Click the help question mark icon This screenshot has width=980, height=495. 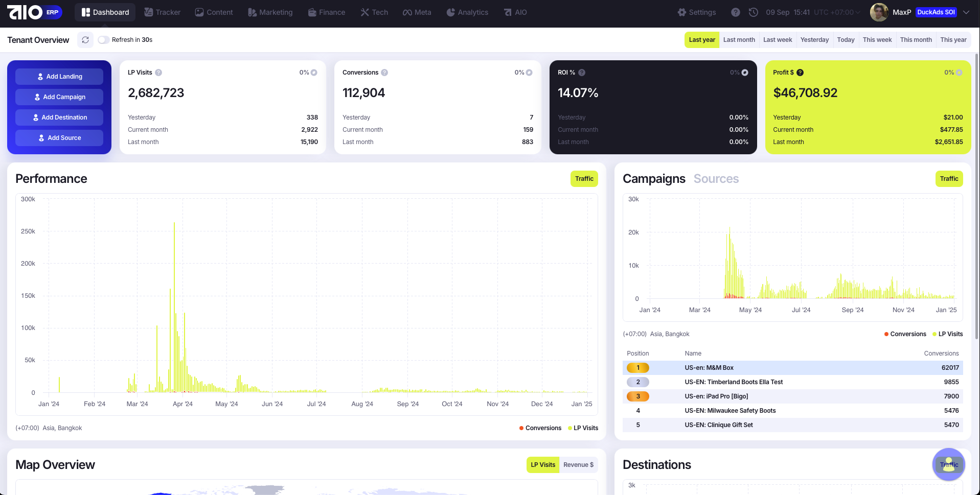(735, 12)
